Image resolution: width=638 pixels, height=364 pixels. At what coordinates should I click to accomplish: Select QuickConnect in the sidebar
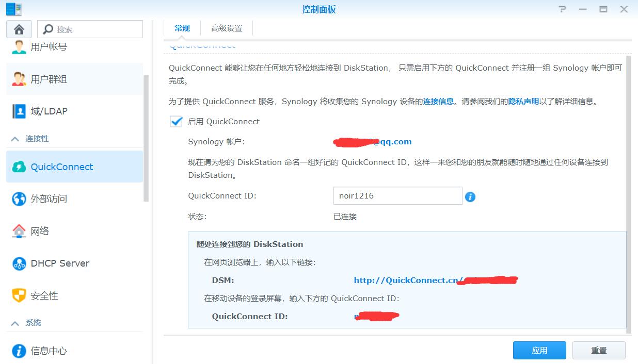[x=74, y=167]
